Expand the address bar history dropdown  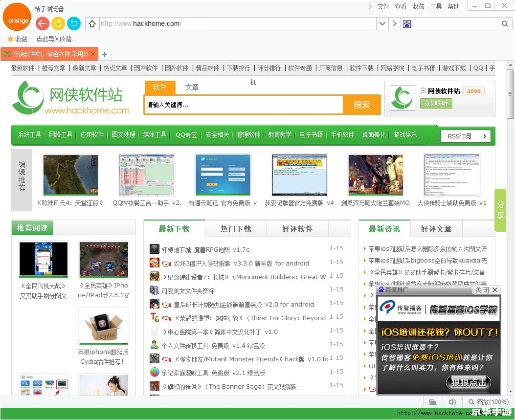tap(382, 24)
